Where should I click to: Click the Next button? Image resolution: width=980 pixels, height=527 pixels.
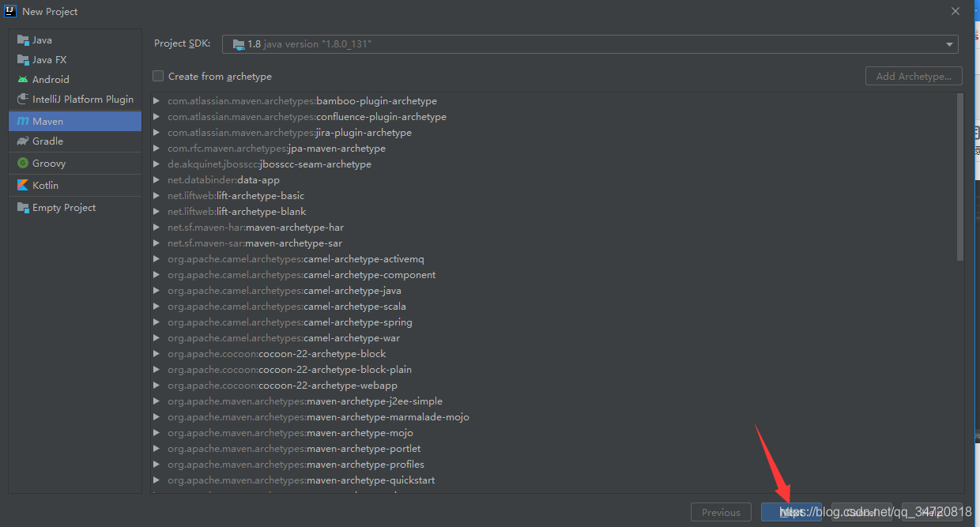click(x=791, y=512)
